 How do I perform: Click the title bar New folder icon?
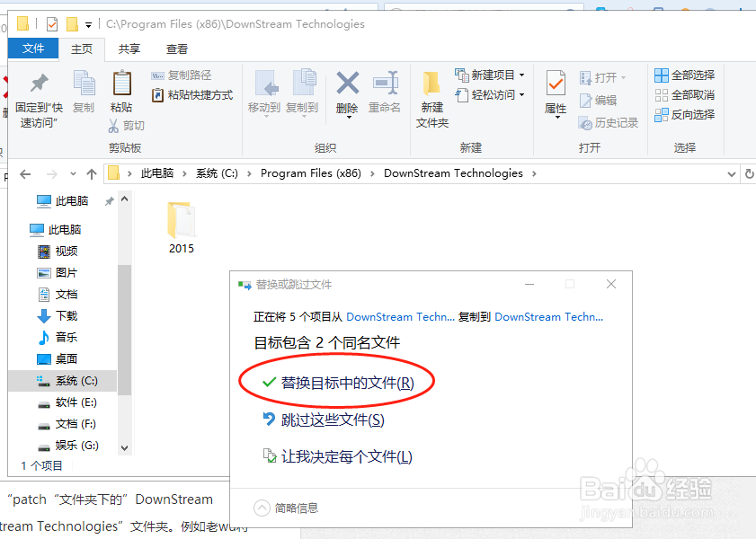coord(72,23)
